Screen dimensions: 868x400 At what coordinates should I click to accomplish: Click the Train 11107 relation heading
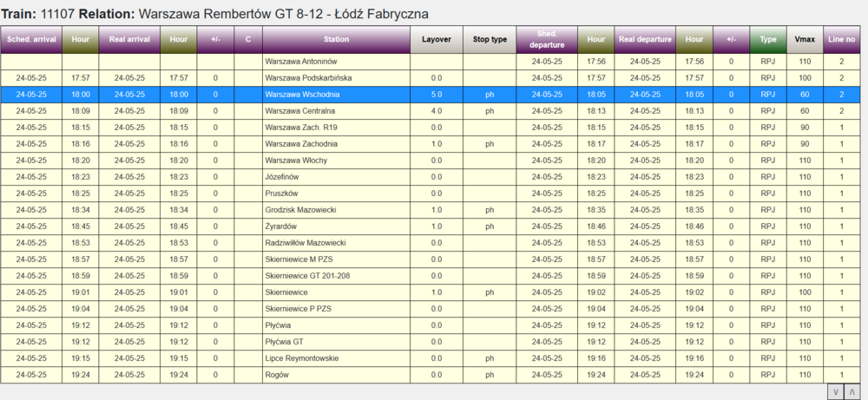click(215, 14)
